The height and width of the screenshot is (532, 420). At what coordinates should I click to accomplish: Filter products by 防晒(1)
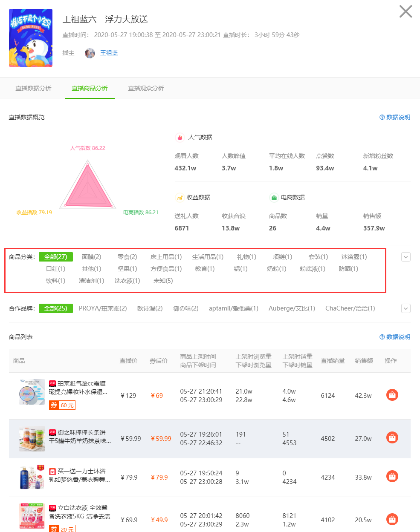tap(348, 269)
